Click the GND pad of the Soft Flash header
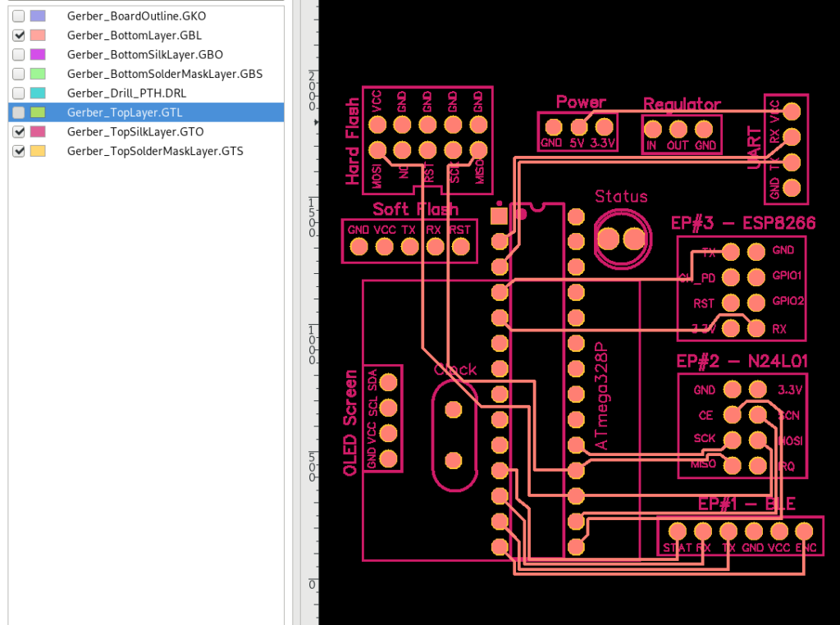This screenshot has height=625, width=840. click(x=359, y=246)
